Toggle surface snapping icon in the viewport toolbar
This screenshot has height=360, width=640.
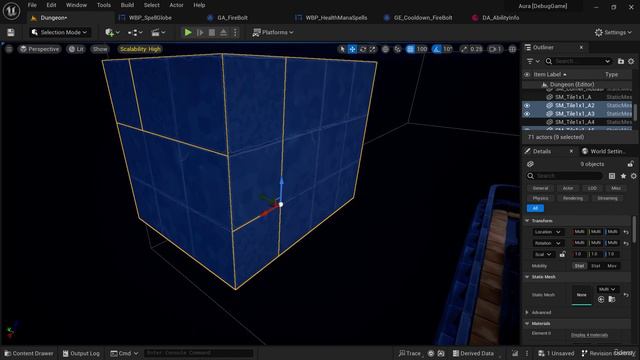point(398,49)
